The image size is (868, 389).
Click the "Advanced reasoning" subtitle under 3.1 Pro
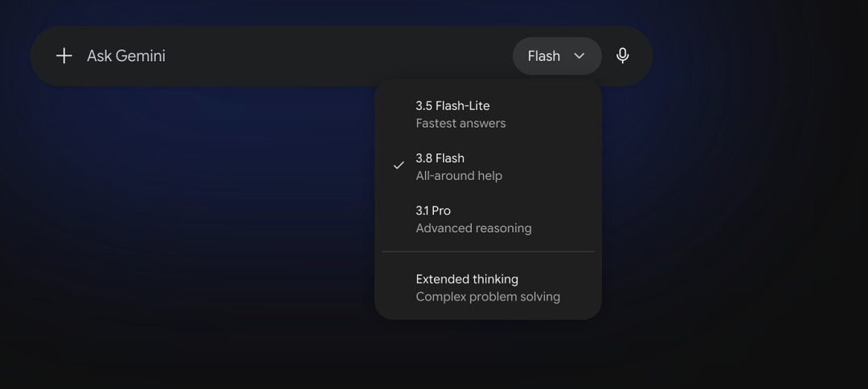pos(473,228)
